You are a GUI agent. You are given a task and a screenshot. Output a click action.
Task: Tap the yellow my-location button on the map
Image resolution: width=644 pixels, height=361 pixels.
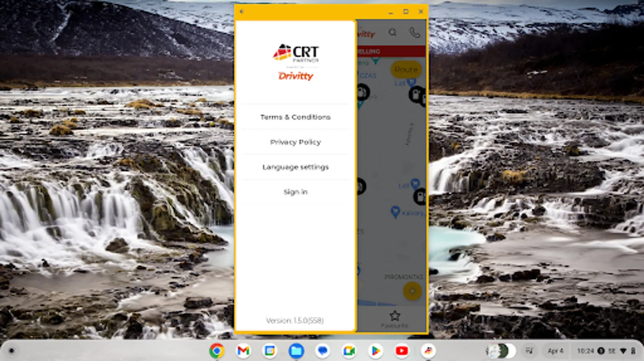412,291
